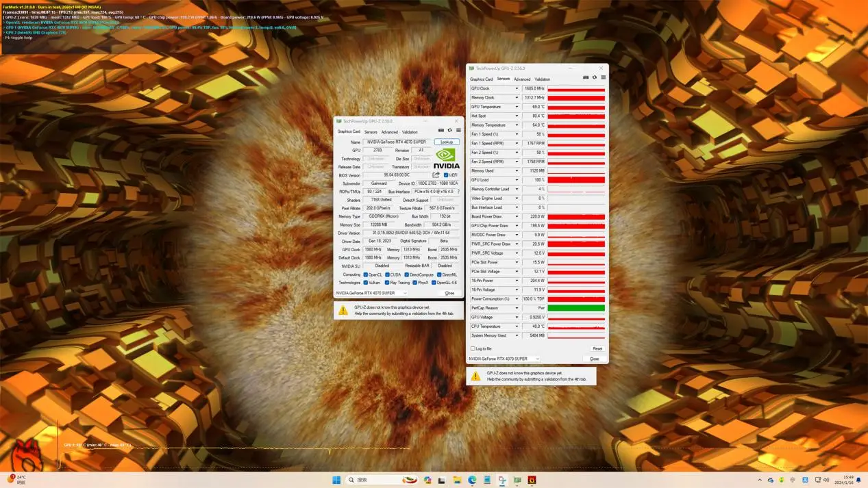This screenshot has height=488, width=868.
Task: Toggle the CUDA checkbox
Action: pos(387,274)
